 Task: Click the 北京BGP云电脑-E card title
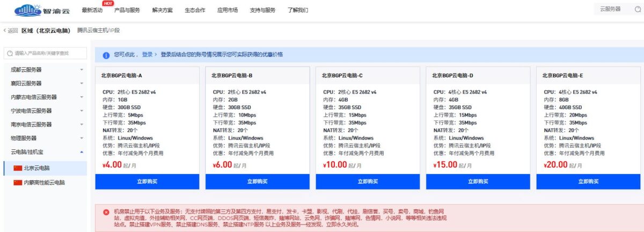[563, 76]
